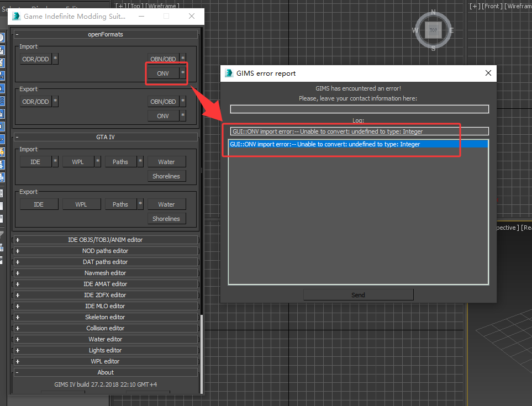The height and width of the screenshot is (406, 532).
Task: Collapse the GTA IV rollout
Action: click(x=105, y=137)
